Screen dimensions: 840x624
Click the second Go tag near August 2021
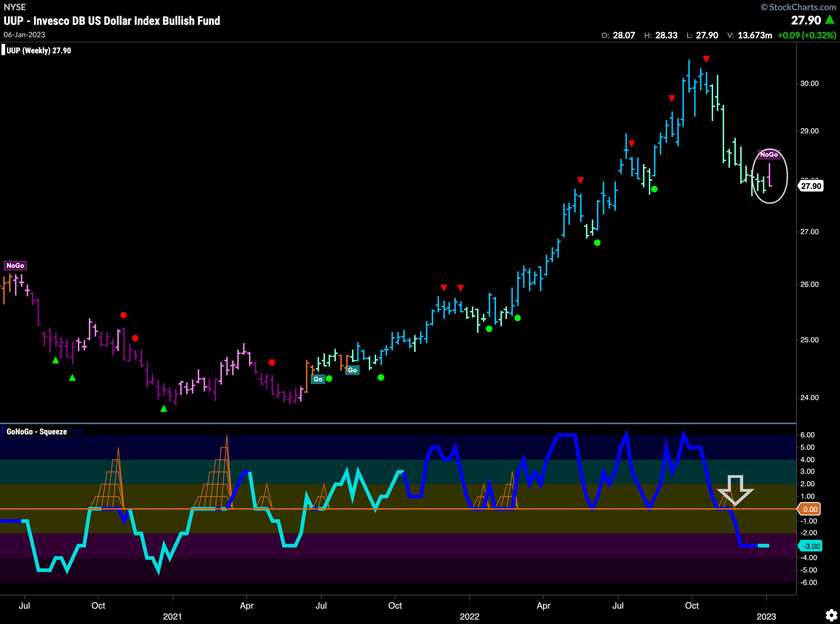pos(352,370)
